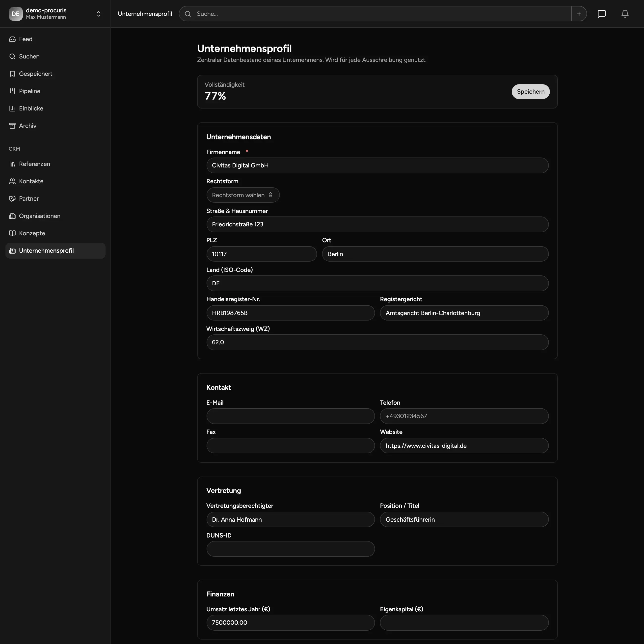Click the Organisationen building icon
This screenshot has width=644, height=644.
[12, 216]
